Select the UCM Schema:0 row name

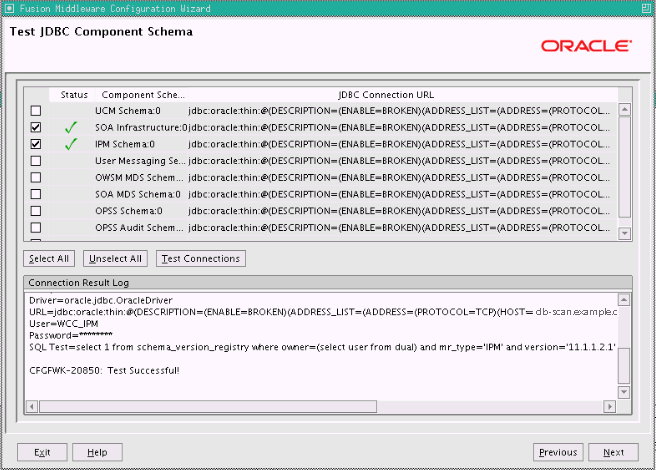[x=128, y=111]
